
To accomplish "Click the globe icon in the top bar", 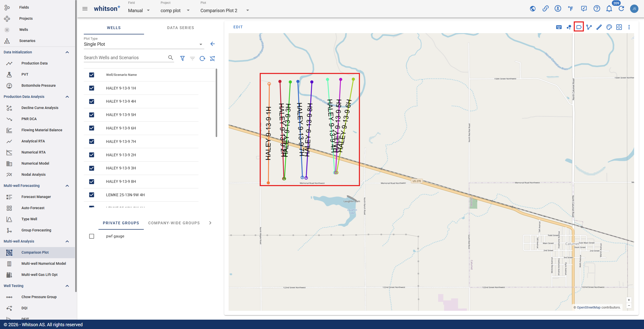I will (533, 9).
